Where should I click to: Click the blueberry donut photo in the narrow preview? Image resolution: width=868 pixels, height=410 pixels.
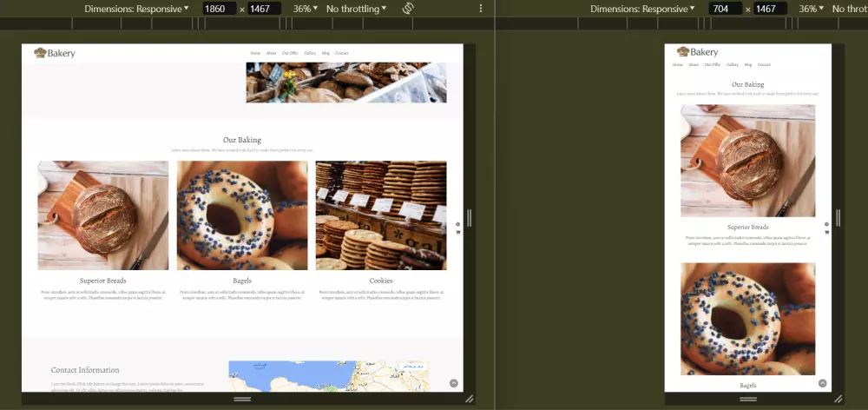(x=748, y=319)
